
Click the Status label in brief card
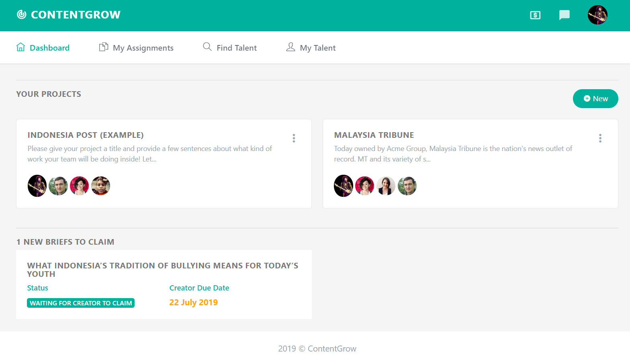(x=37, y=288)
